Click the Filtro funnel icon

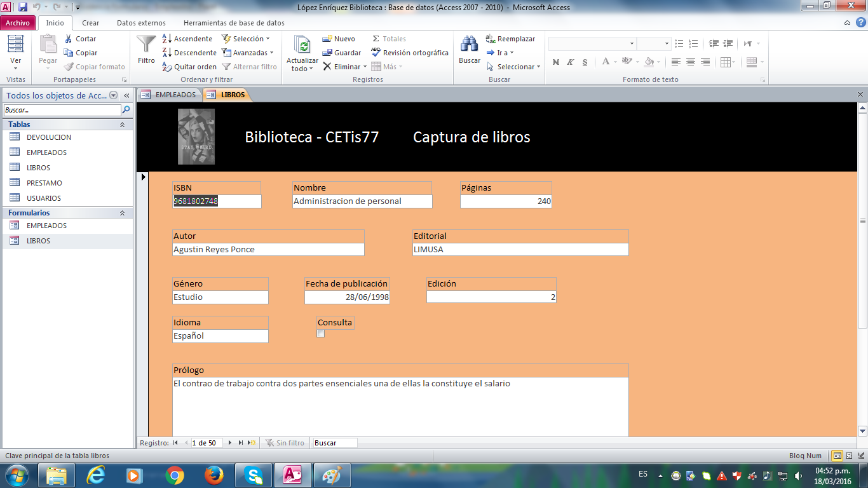(146, 44)
